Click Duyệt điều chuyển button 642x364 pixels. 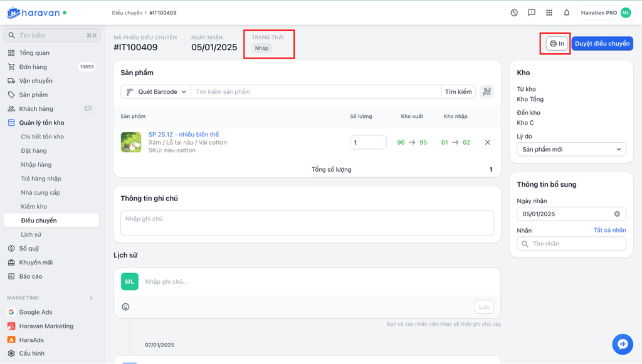(x=602, y=44)
